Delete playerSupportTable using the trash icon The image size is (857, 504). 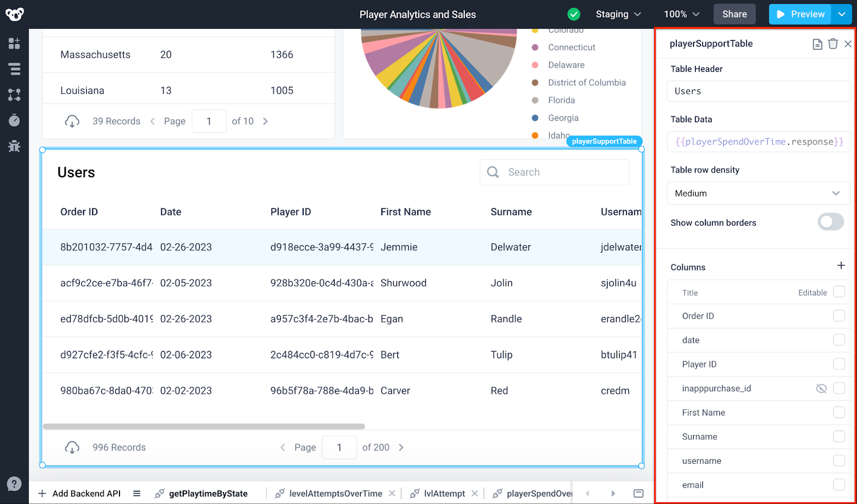[832, 43]
